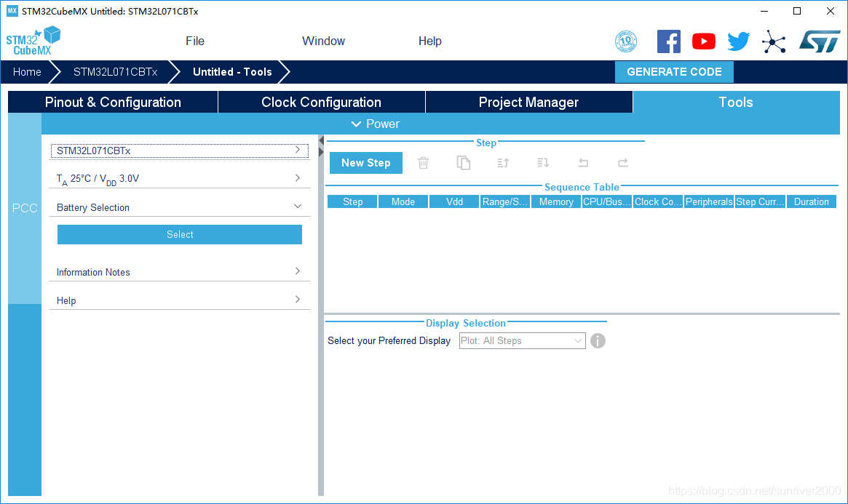
Task: Click the display info icon
Action: [598, 341]
